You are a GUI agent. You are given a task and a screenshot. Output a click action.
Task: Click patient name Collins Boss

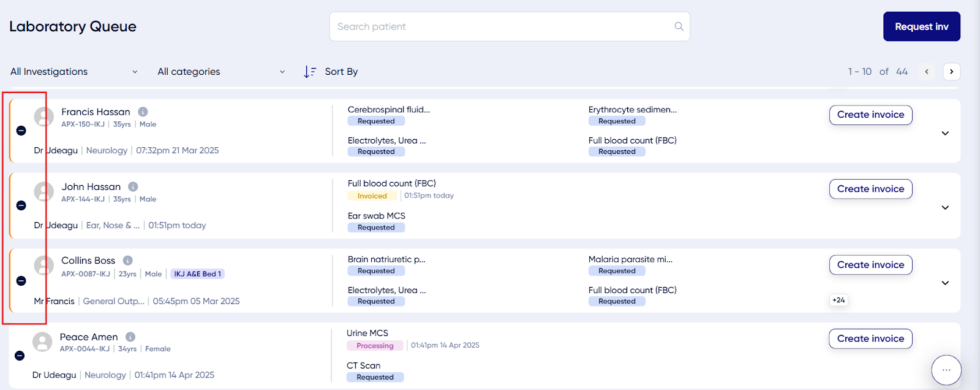[x=88, y=261]
